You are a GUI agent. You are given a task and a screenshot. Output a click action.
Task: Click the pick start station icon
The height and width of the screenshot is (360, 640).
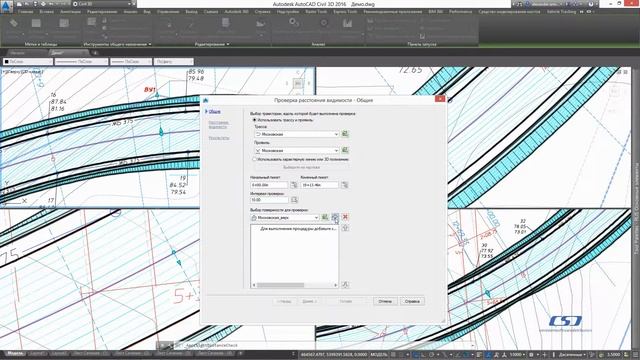click(x=294, y=185)
